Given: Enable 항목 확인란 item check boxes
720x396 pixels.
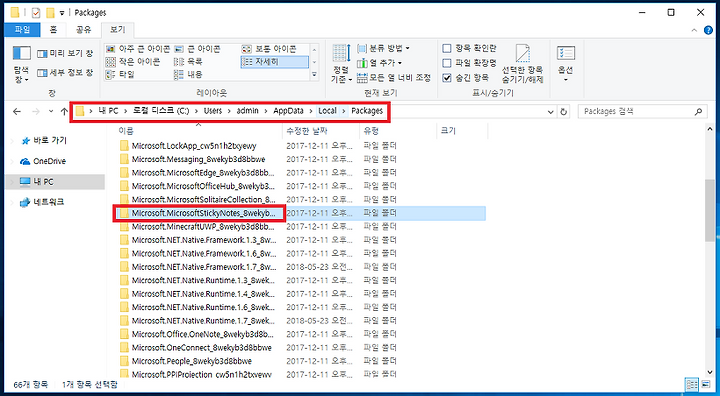Looking at the screenshot, I should [x=447, y=48].
